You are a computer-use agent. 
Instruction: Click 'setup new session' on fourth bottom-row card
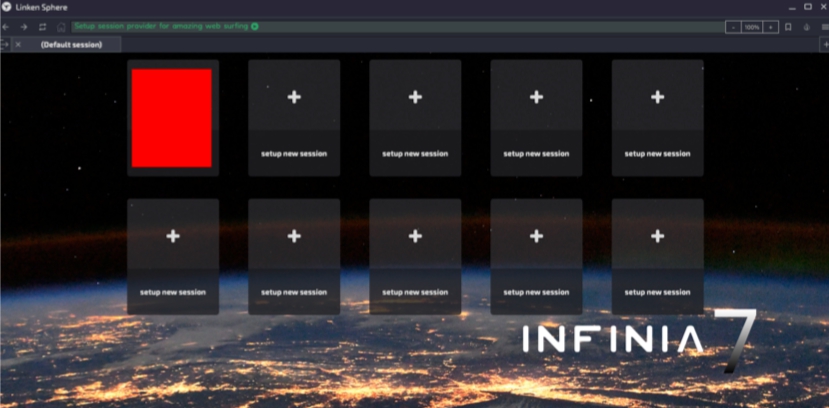536,292
